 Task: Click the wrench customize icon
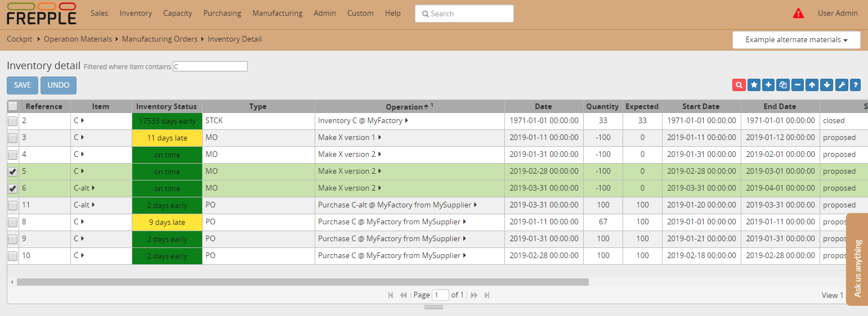click(x=842, y=85)
